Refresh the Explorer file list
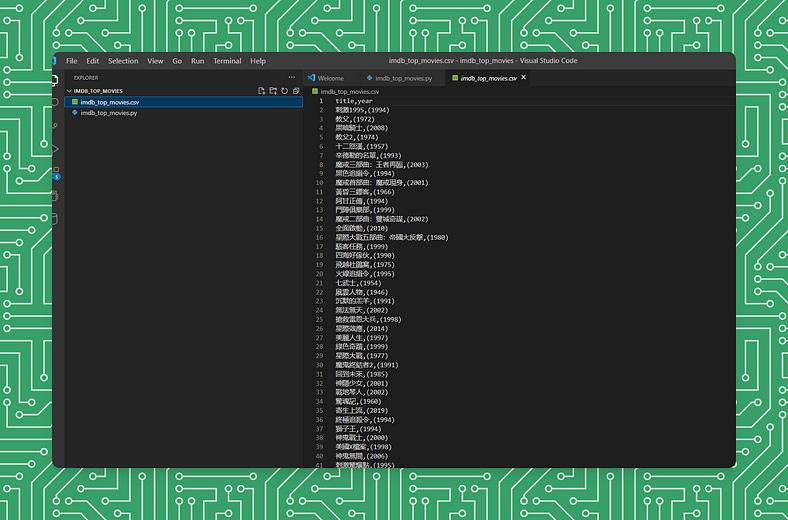Viewport: 788px width, 520px height. [x=284, y=91]
